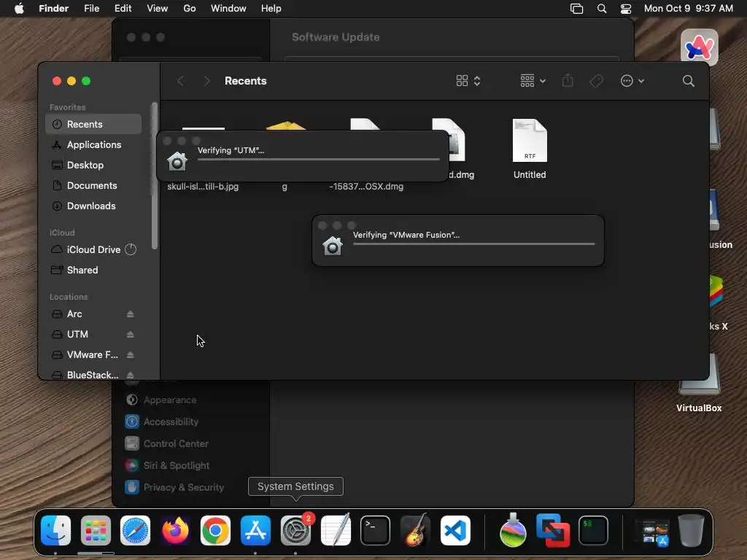Click the Finder search magnifier icon
This screenshot has height=560, width=747.
click(x=688, y=81)
